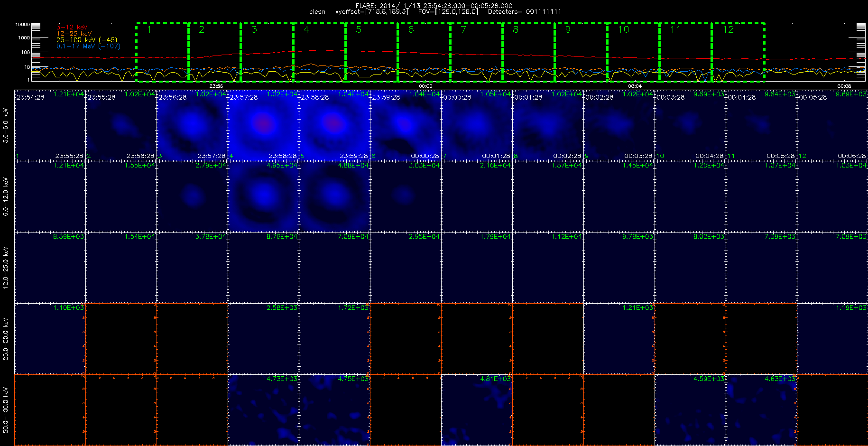Open the 6.0-12.0 keV image with peak 3.03E+04

click(406, 196)
